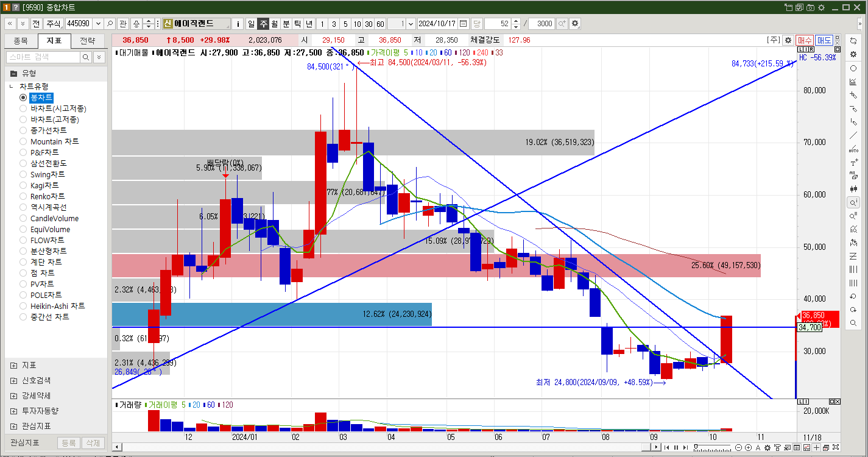Click the search icon beside the smart search box
Screen dimensions: 868x457
[86, 57]
